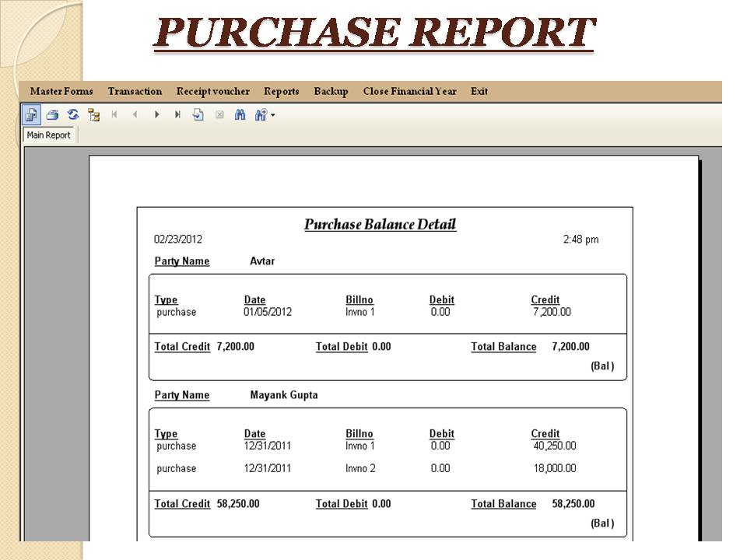Click the Print Report icon
This screenshot has width=747, height=560.
click(x=52, y=115)
